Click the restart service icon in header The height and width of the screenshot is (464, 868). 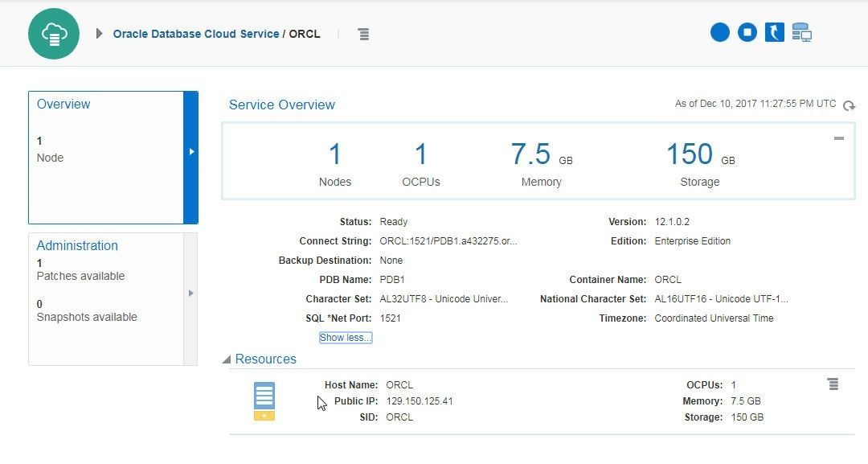(775, 32)
